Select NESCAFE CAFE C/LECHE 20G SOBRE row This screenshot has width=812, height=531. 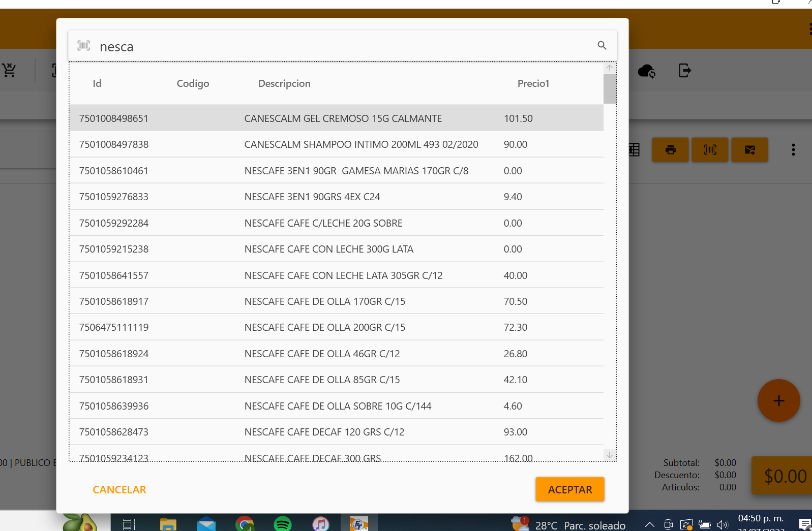click(337, 223)
